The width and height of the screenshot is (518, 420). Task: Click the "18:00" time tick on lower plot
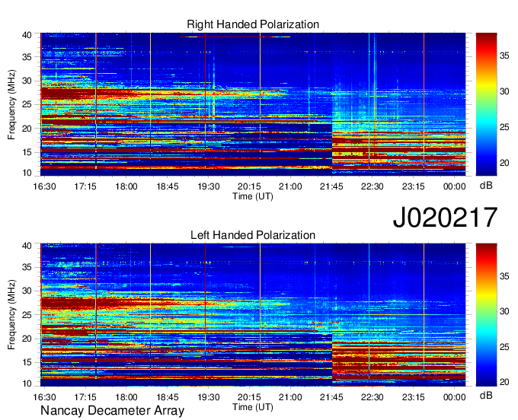coord(126,397)
